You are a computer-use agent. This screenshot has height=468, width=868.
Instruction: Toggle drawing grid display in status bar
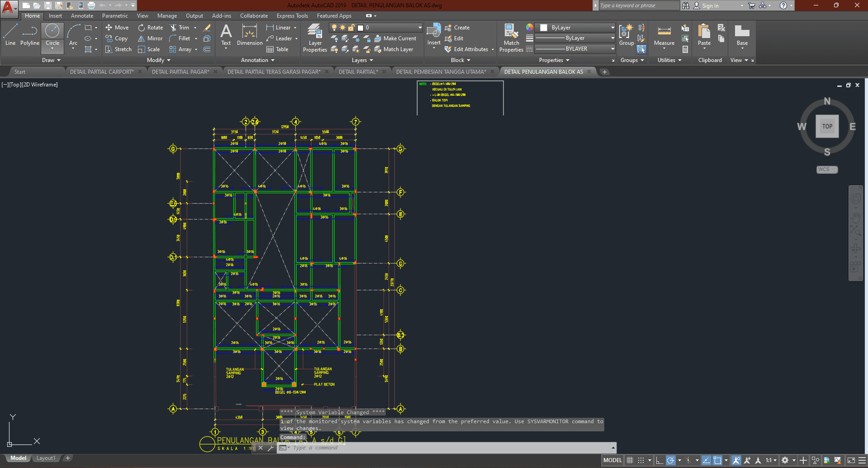(630, 460)
